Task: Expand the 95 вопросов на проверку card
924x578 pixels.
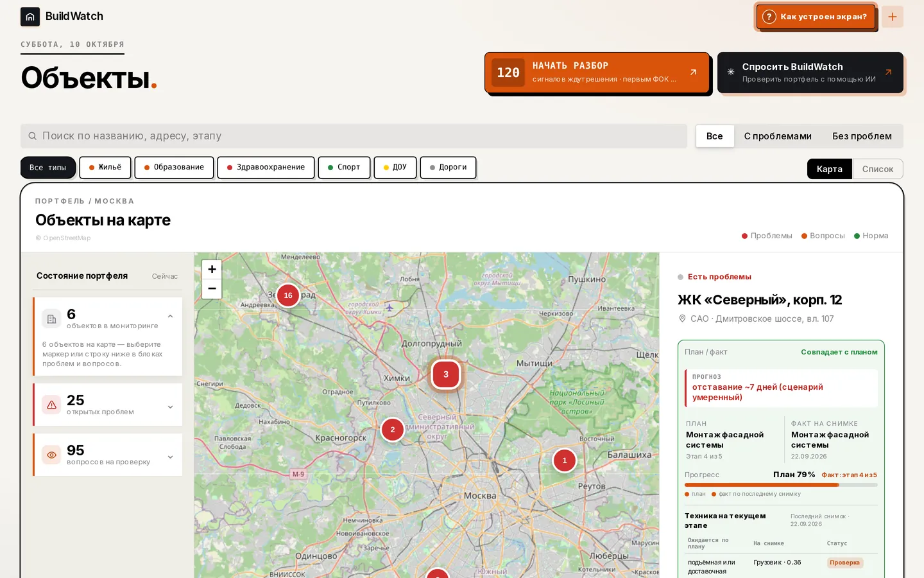Action: tap(170, 457)
